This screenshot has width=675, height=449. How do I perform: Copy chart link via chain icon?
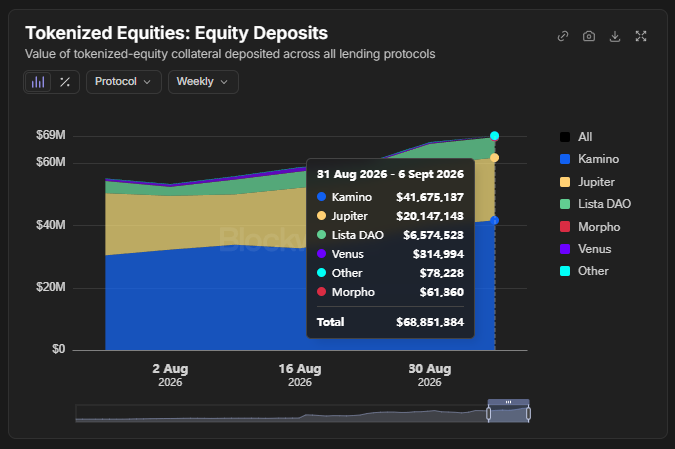point(563,36)
